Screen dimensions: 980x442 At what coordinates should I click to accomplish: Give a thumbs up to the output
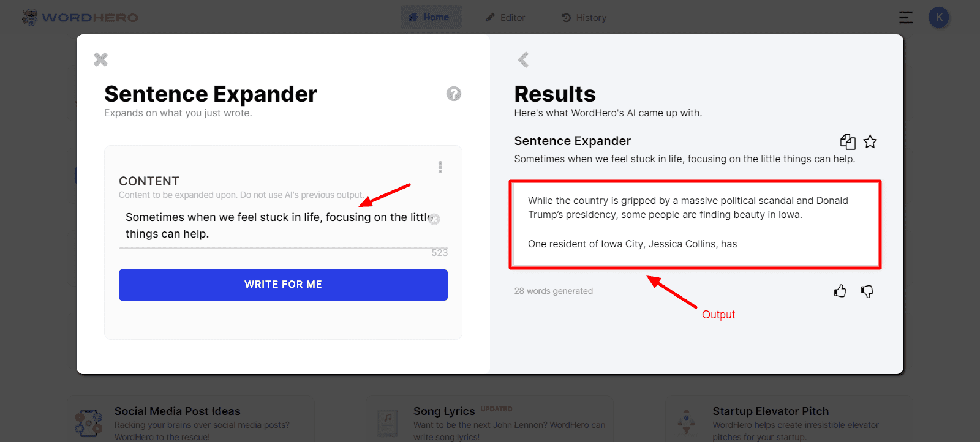click(x=840, y=291)
